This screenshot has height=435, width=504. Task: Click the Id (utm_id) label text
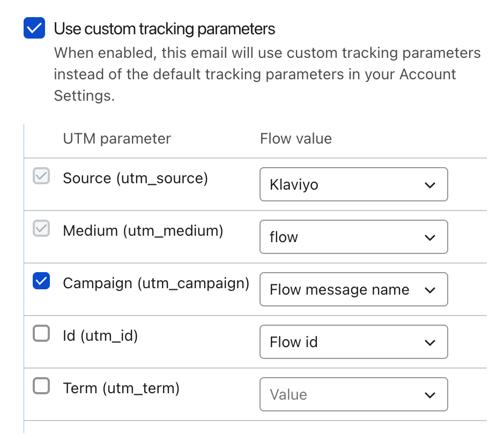(100, 335)
